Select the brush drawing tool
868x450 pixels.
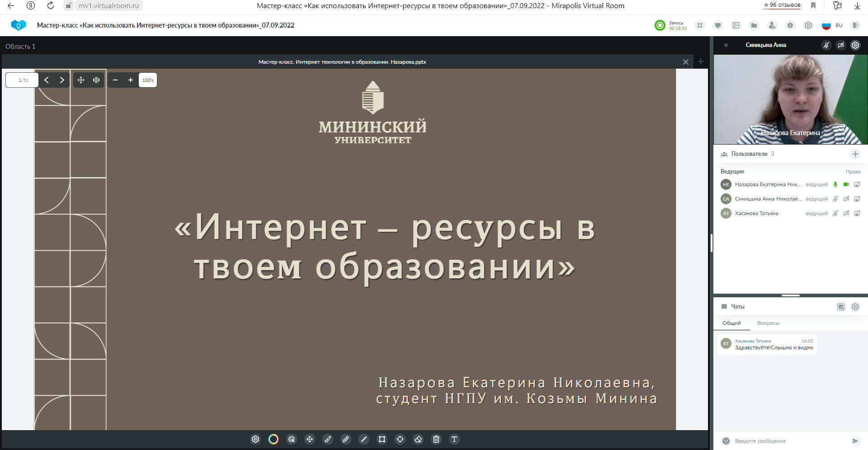pos(328,439)
